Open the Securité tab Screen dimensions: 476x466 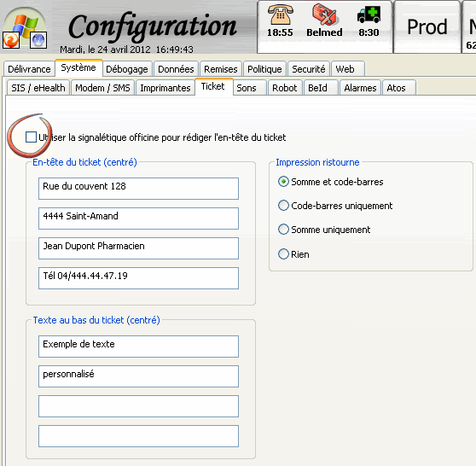[x=309, y=69]
